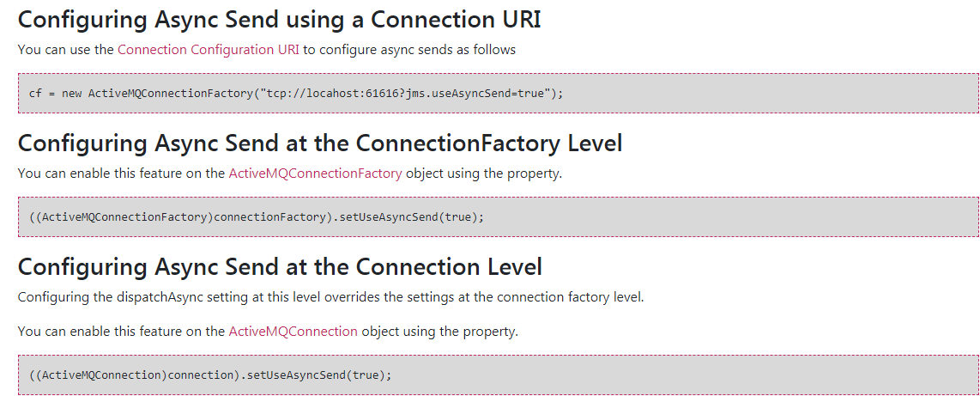Open the Connection Configuration URI link
This screenshot has width=980, height=396.
tap(209, 50)
